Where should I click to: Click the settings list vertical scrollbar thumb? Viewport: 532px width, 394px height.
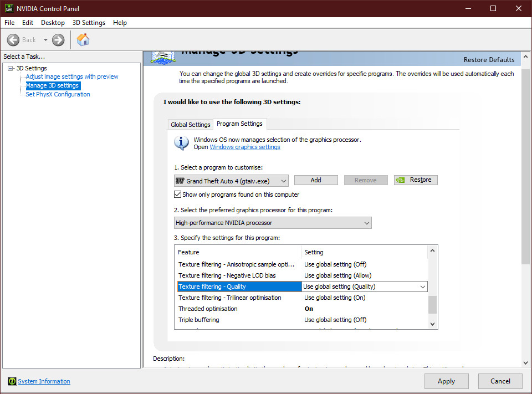point(433,304)
